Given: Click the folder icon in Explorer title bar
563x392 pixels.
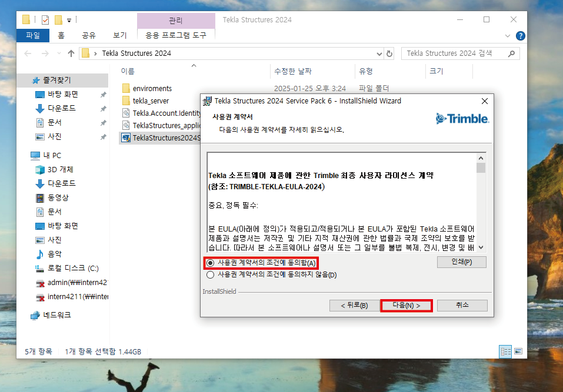Looking at the screenshot, I should click(26, 19).
